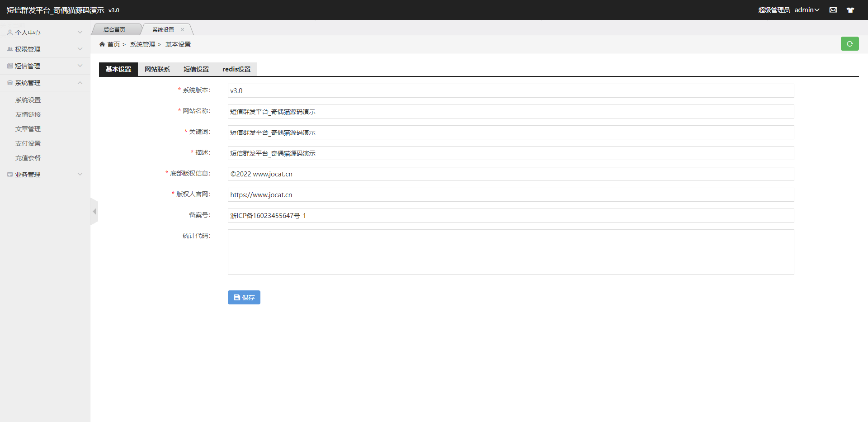The width and height of the screenshot is (868, 422).
Task: Click the 系统管理 database icon
Action: (x=10, y=83)
